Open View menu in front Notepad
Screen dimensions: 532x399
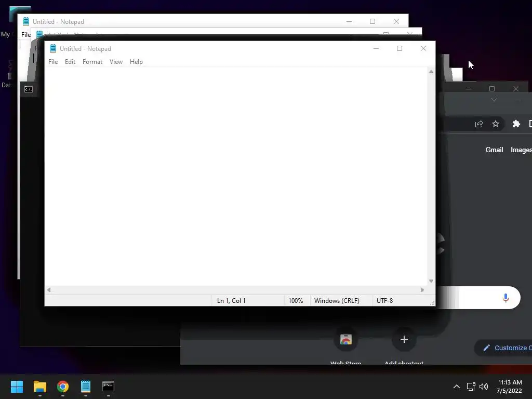click(x=116, y=62)
